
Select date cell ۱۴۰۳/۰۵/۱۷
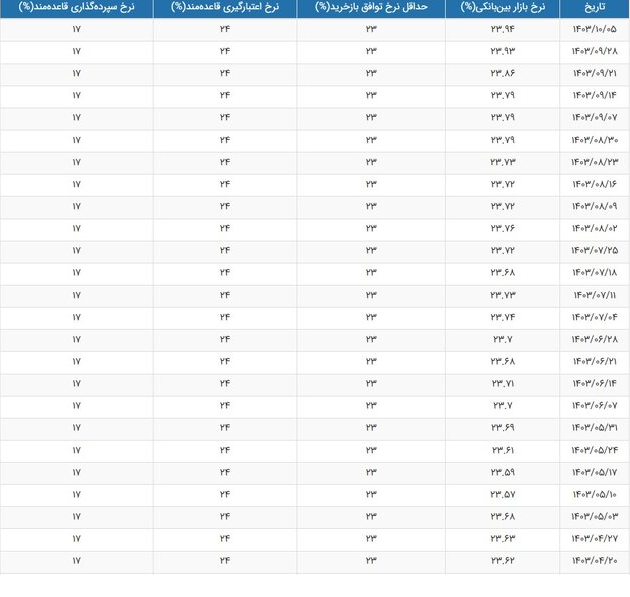click(x=594, y=472)
